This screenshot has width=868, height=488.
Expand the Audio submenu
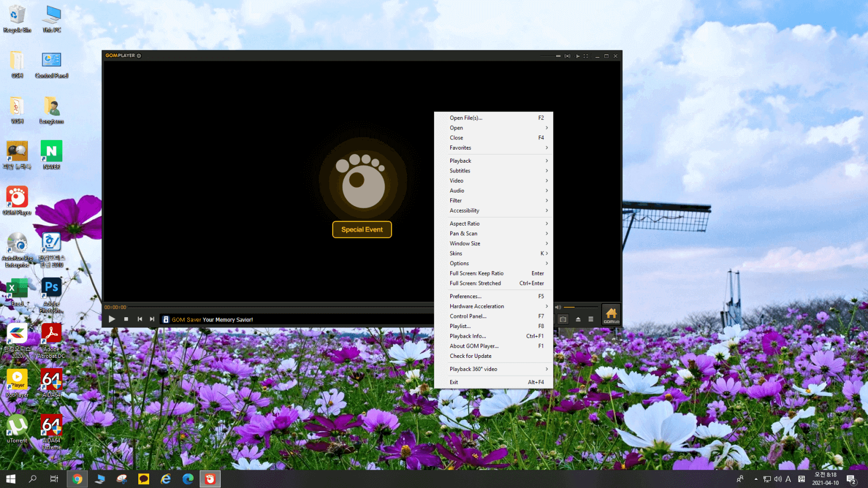click(494, 190)
